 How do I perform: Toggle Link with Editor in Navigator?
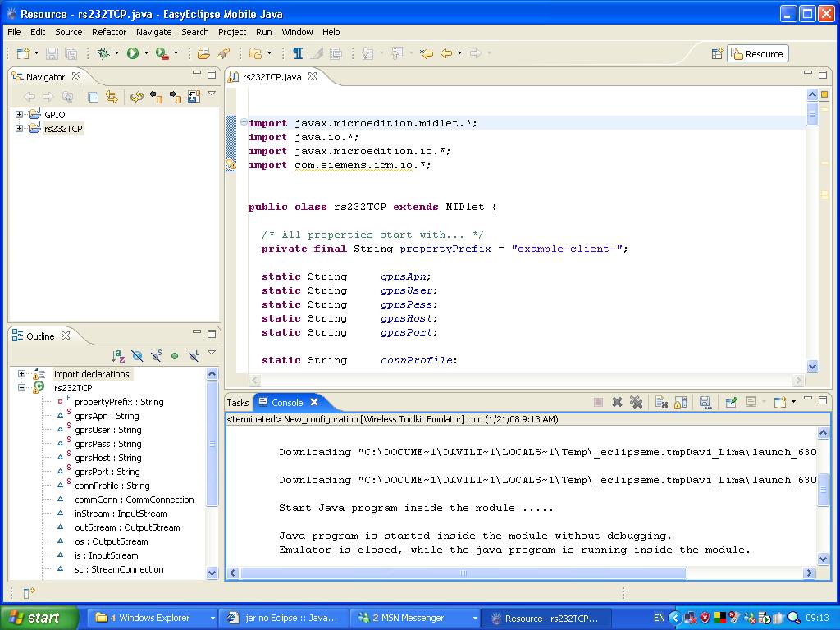pos(112,97)
